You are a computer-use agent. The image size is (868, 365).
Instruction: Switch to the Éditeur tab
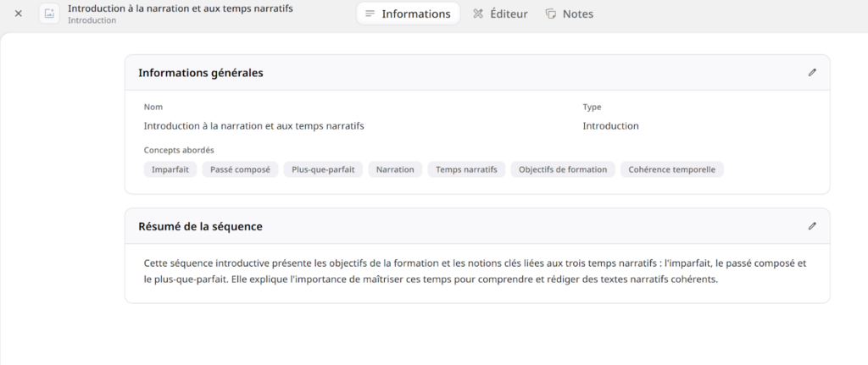[500, 14]
